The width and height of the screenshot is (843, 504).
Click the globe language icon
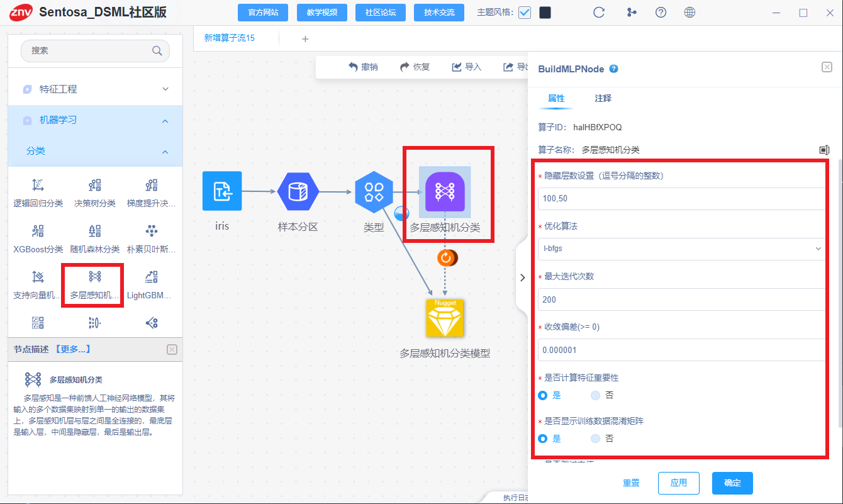690,13
